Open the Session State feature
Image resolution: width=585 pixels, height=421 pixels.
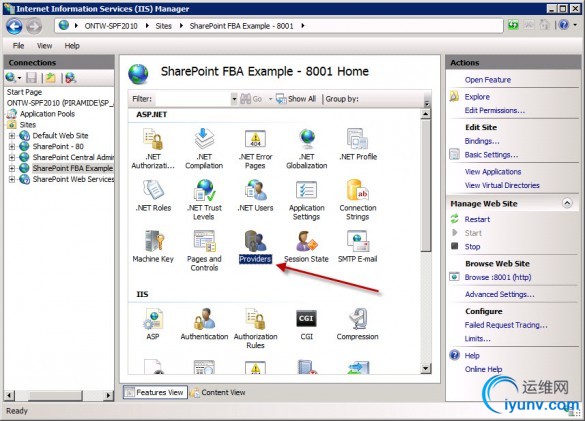tap(306, 246)
